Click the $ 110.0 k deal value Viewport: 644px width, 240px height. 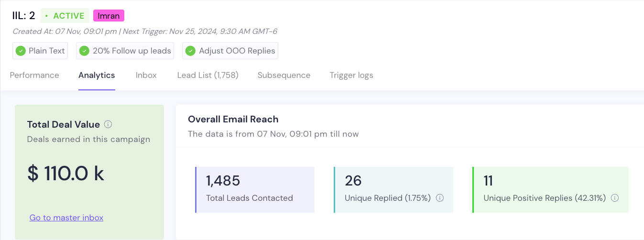click(x=65, y=174)
